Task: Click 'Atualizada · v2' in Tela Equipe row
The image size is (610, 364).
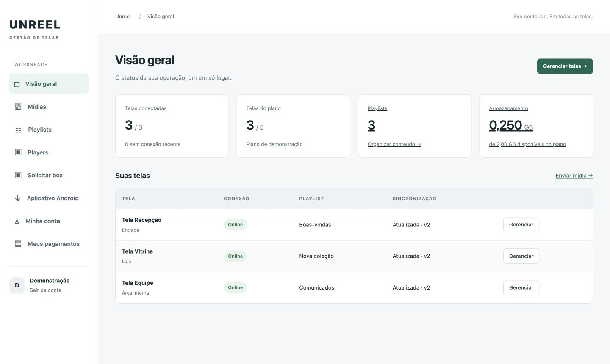Action: [411, 287]
